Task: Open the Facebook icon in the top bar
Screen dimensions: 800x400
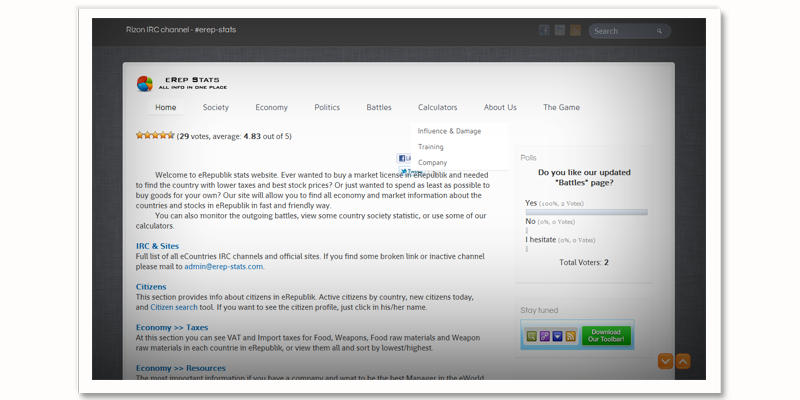Action: [x=544, y=31]
